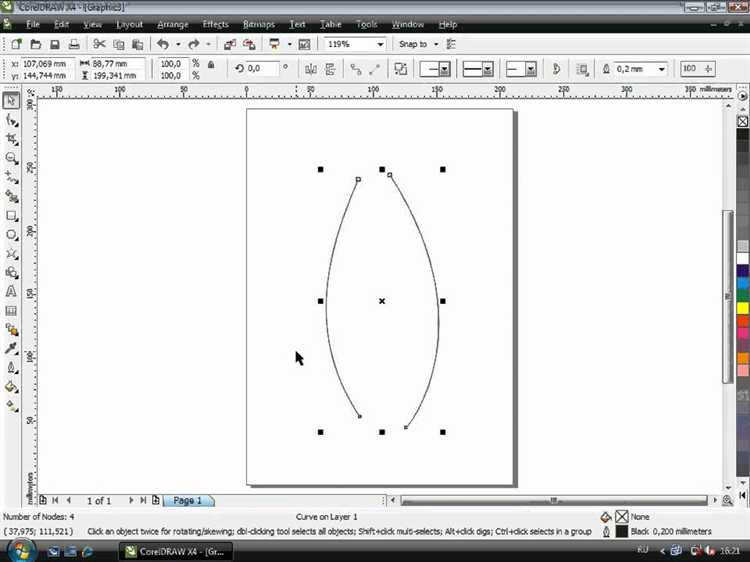Viewport: 750px width, 562px height.
Task: Click the Undo arrow
Action: (x=163, y=44)
